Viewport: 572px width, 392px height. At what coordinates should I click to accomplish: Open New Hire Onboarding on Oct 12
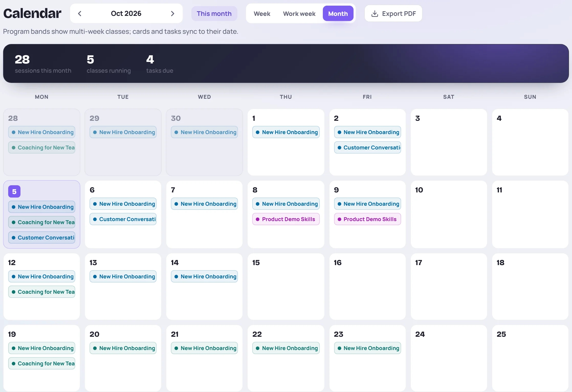(x=42, y=276)
